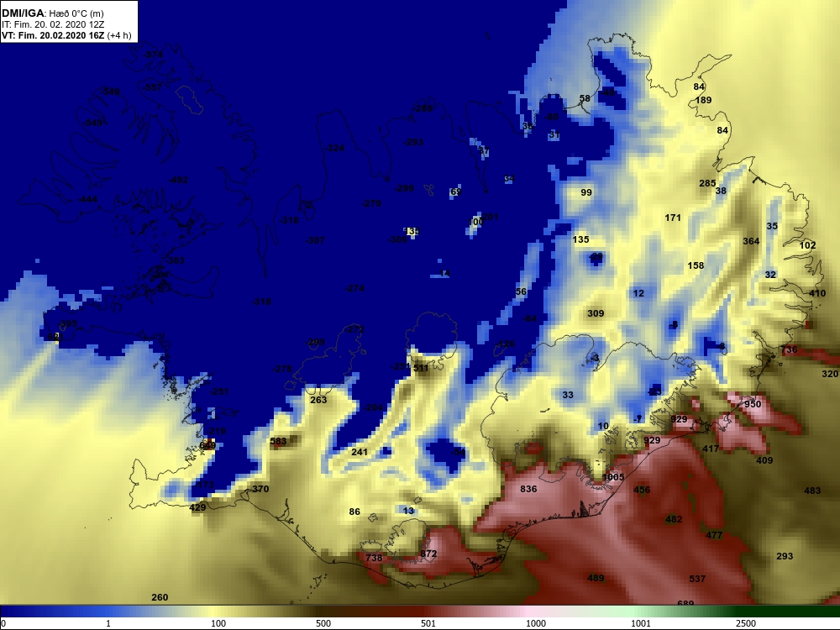840x630 pixels.
Task: Click the map value 58
Action: [x=585, y=98]
